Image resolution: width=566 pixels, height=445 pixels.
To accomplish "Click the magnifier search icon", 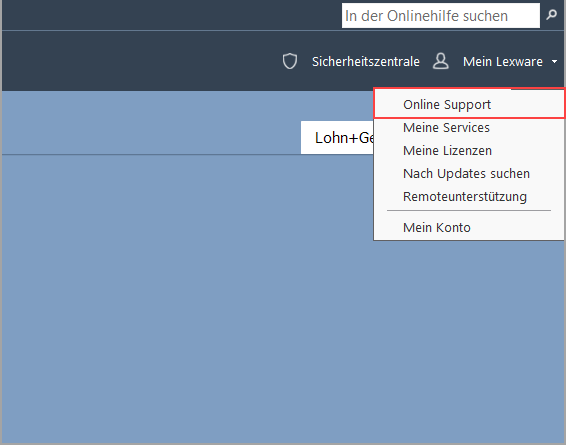I will pyautogui.click(x=551, y=15).
